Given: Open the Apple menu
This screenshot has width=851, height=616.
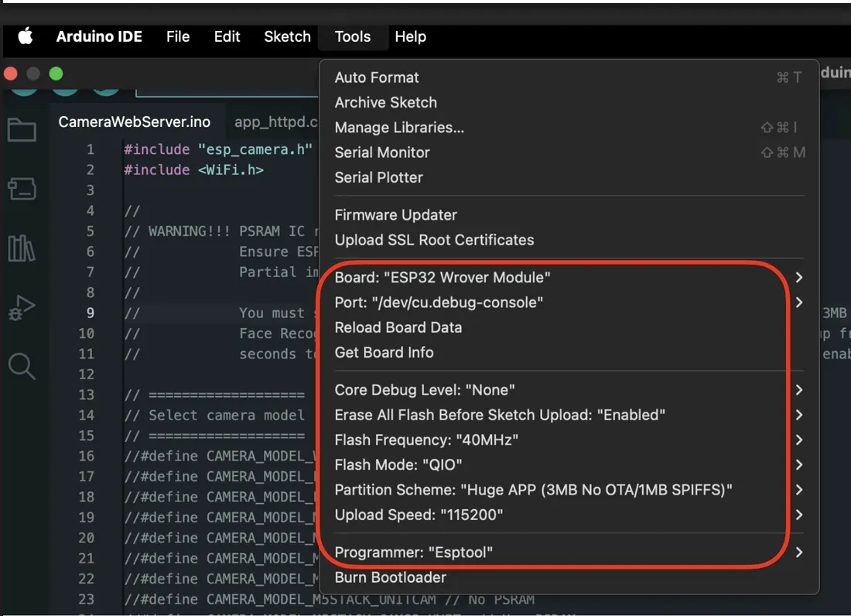Looking at the screenshot, I should (26, 36).
